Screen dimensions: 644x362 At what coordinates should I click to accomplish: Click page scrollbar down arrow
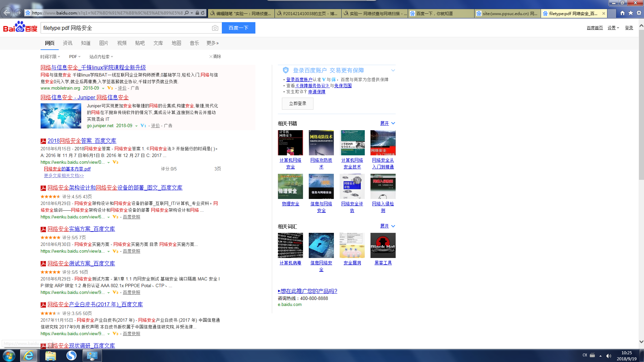(x=641, y=342)
